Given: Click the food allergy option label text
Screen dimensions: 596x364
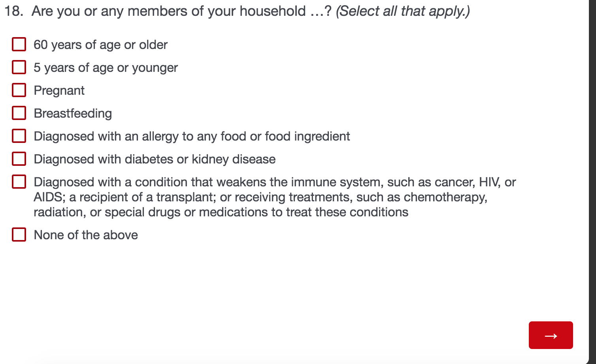Looking at the screenshot, I should coord(192,136).
